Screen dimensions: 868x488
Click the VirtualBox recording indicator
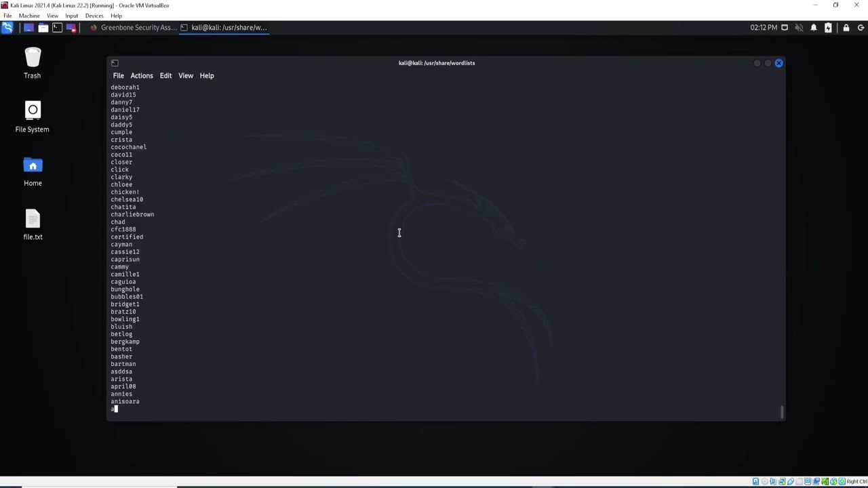point(816,481)
